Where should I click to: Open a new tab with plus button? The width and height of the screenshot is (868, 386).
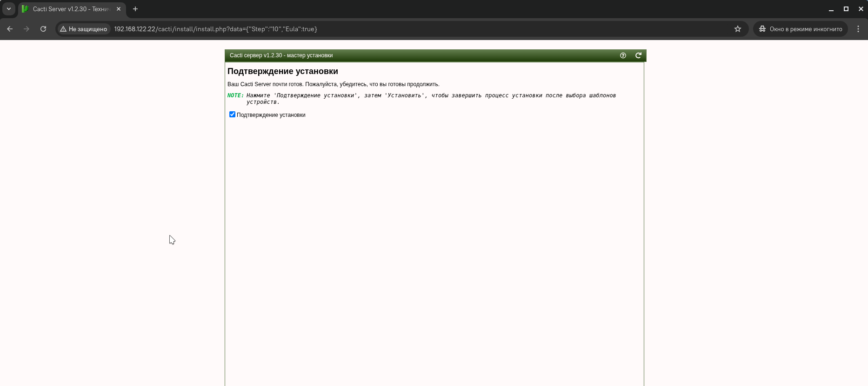pyautogui.click(x=135, y=9)
